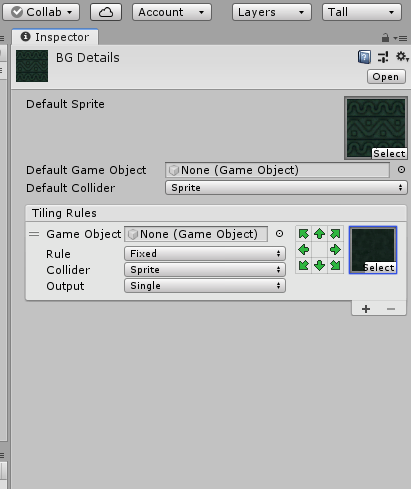Screen dimensions: 411x489
Task: Open object picker for rule Game Object
Action: pyautogui.click(x=279, y=234)
